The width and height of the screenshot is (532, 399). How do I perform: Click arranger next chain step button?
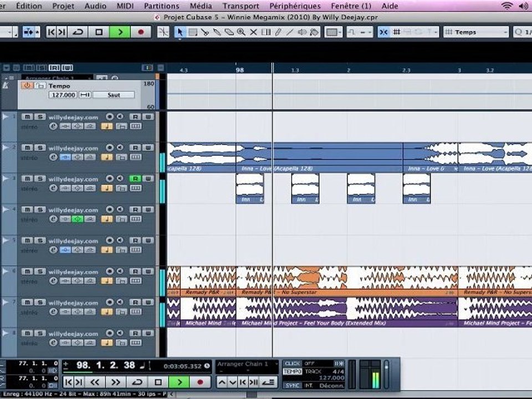click(x=232, y=382)
